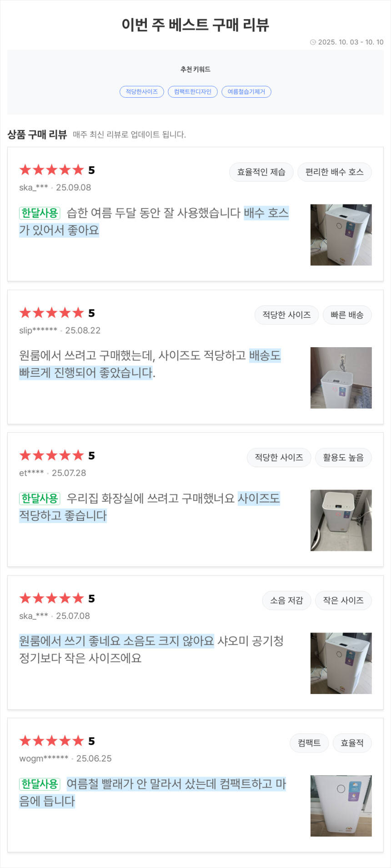Click the 활용도 높음 tag
391x868 pixels.
343,458
